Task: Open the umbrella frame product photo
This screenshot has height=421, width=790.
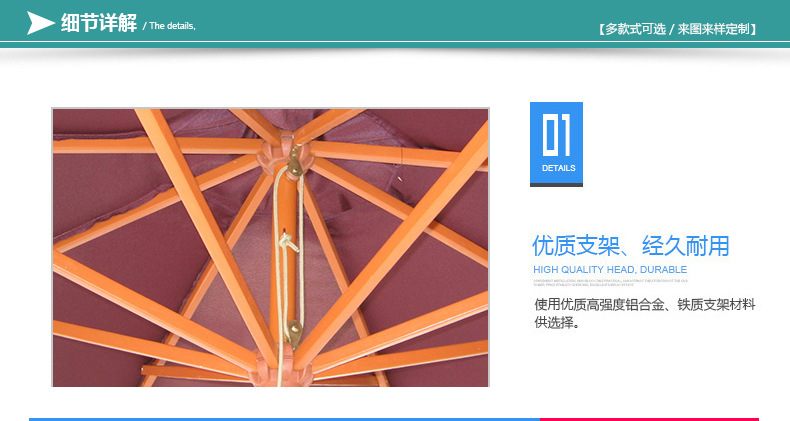Action: [x=271, y=247]
